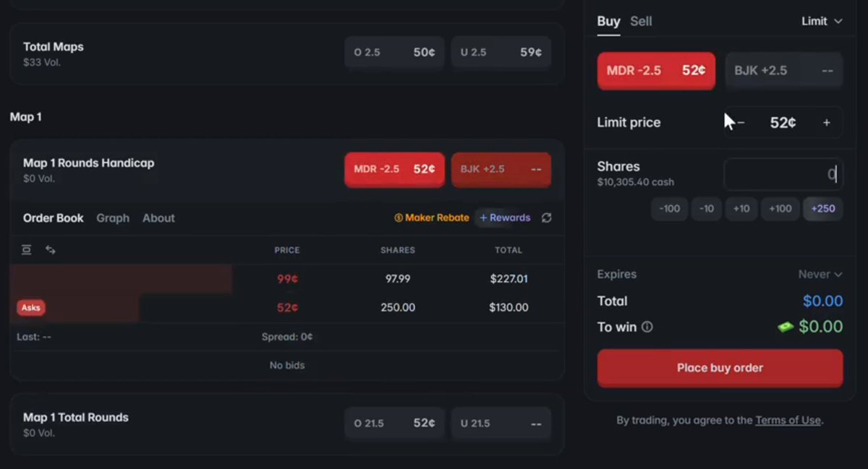The width and height of the screenshot is (868, 469).
Task: Switch to the Buy tab
Action: [x=608, y=21]
